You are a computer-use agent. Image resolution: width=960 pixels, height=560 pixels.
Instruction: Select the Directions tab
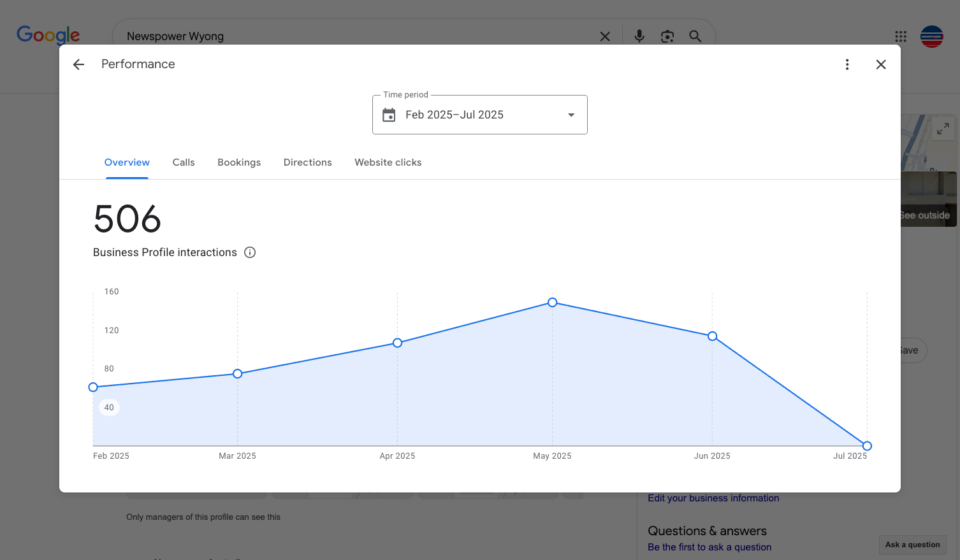(x=308, y=162)
